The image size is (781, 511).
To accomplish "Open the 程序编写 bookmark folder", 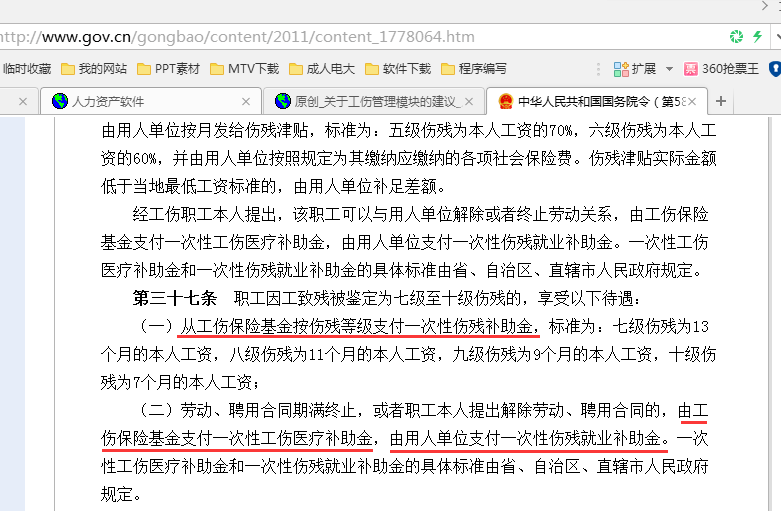I will tap(474, 69).
